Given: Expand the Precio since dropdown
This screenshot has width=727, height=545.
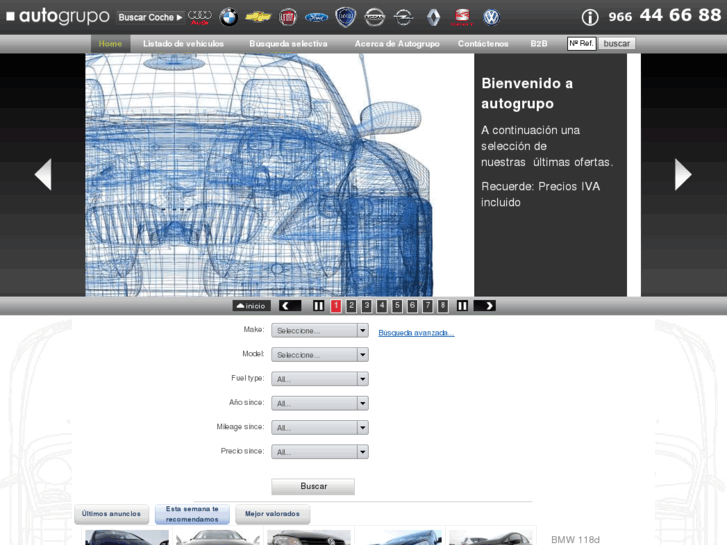Looking at the screenshot, I should tap(319, 452).
